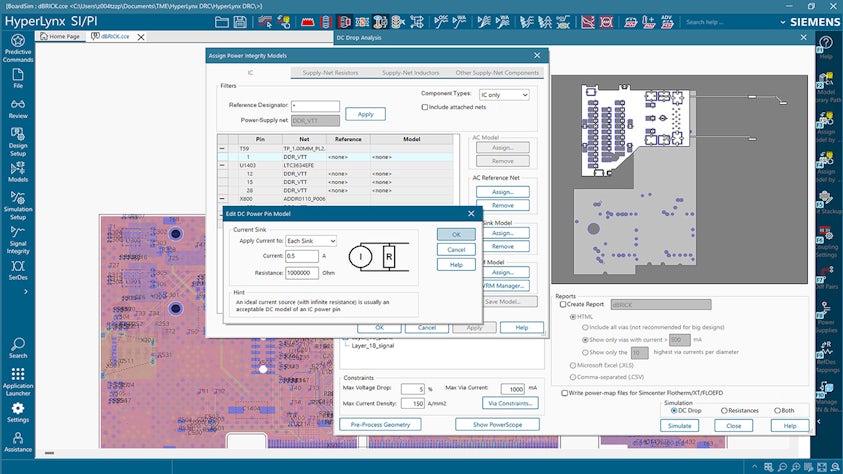Screen dimensions: 843x474
Task: Switch to the IC tab
Action: pyautogui.click(x=250, y=73)
